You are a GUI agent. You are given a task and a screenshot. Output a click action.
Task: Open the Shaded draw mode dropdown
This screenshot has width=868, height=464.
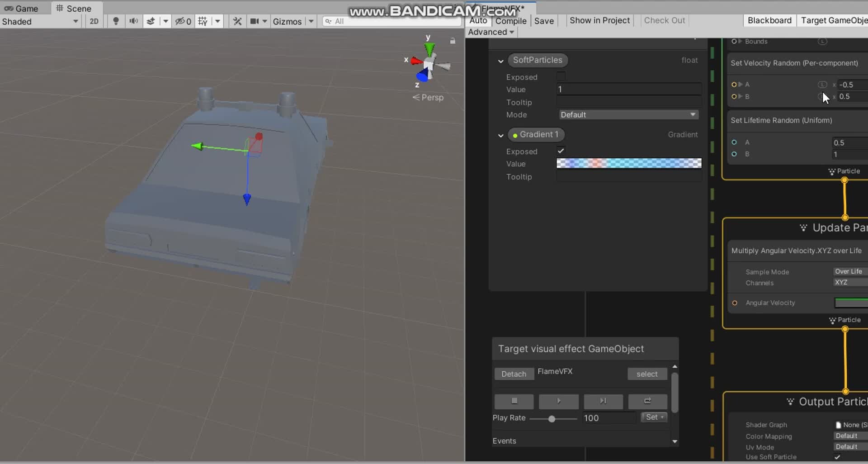[40, 21]
